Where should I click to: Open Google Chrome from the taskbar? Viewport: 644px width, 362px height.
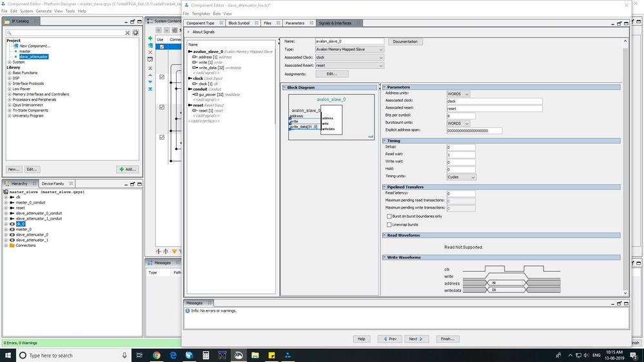point(157,355)
